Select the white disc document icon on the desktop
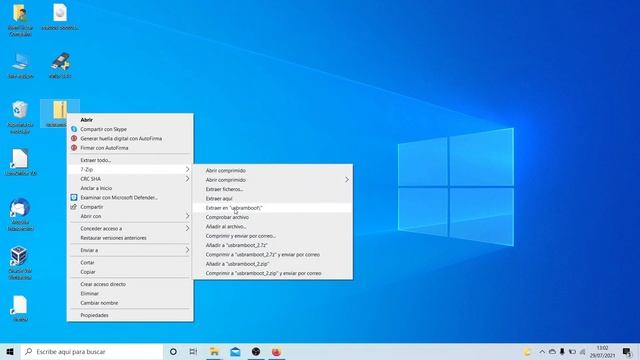This screenshot has height=360, width=640. (60, 13)
